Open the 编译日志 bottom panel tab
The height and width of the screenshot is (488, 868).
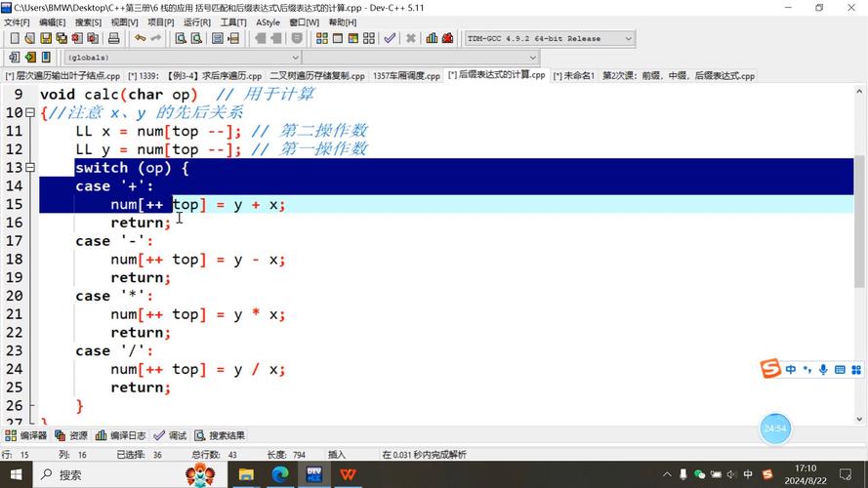tap(121, 435)
